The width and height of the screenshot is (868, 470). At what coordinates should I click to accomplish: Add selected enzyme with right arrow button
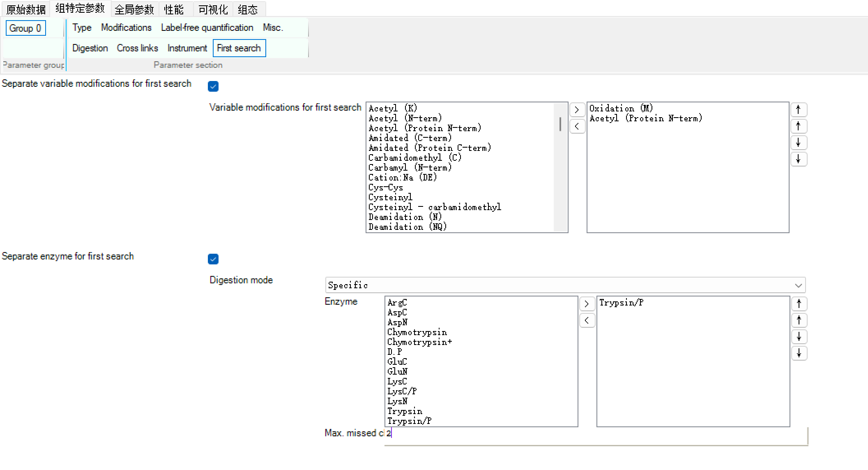click(x=587, y=304)
